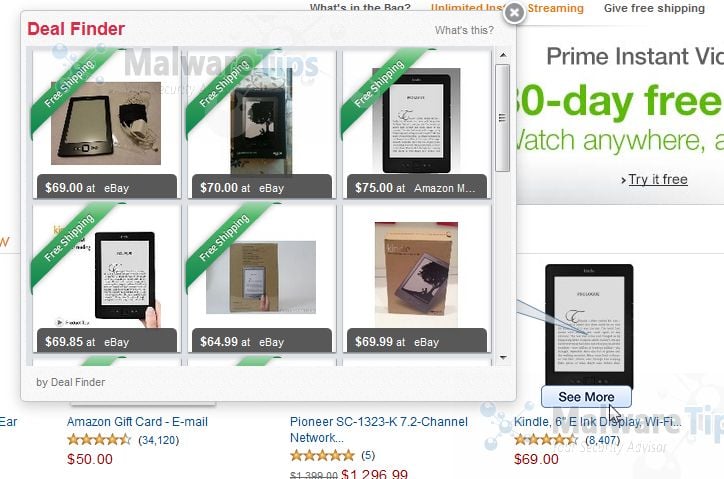Screen dimensions: 724x479
Task: Open Amazon Gift Card - E-mail product link
Action: [x=137, y=422]
